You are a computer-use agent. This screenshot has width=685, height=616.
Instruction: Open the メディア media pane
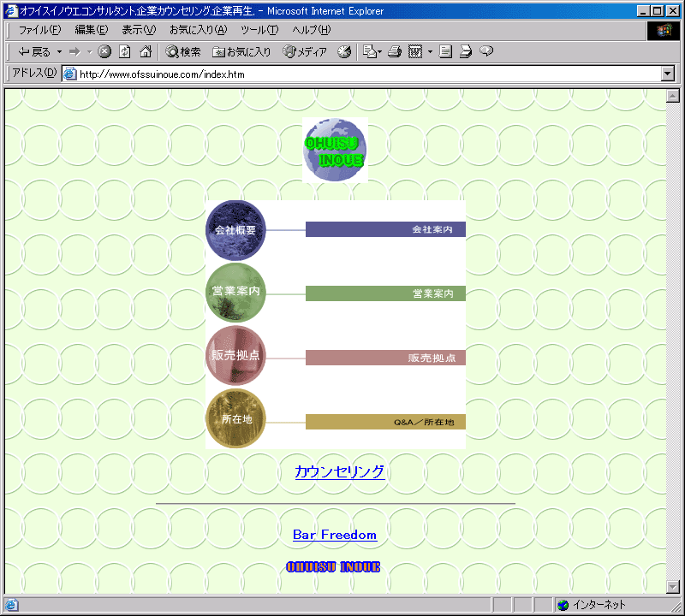[x=305, y=52]
